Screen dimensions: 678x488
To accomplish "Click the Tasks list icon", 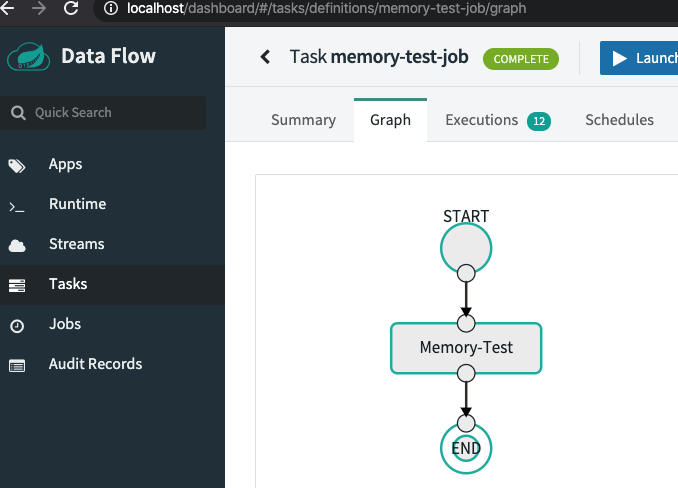I will click(17, 285).
